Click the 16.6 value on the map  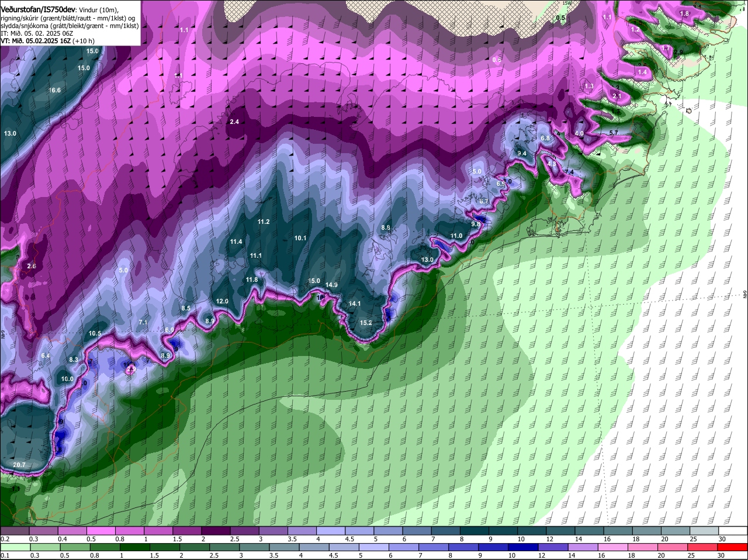[x=55, y=90]
